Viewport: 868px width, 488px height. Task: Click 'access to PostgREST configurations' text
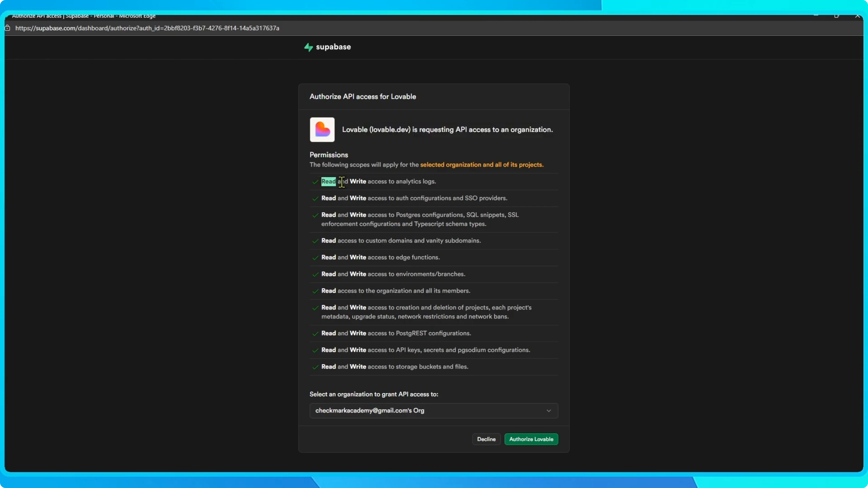(x=419, y=333)
